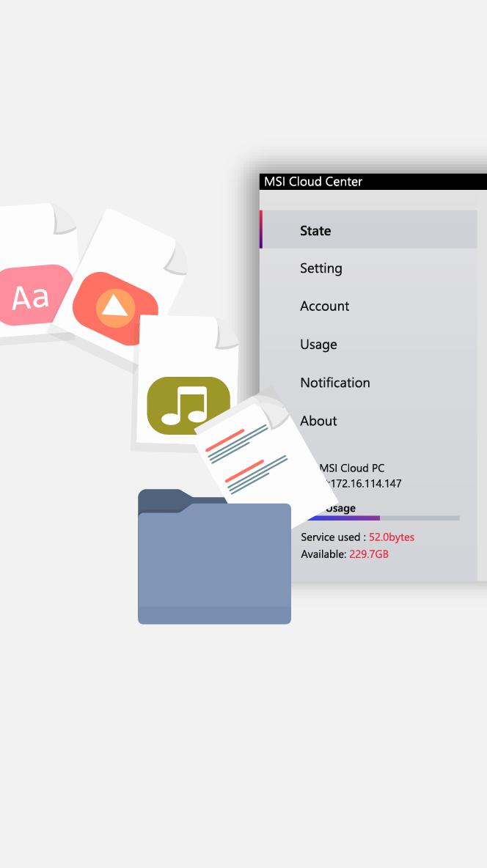Viewport: 487px width, 868px height.
Task: Click the unfilled gray part of usage bar
Action: (419, 518)
